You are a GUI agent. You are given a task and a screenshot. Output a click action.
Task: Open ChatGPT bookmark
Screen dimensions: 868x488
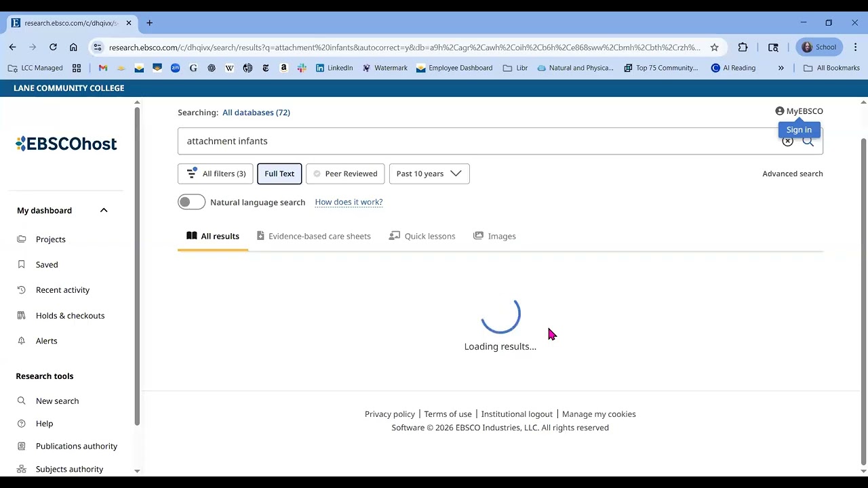[x=212, y=68]
